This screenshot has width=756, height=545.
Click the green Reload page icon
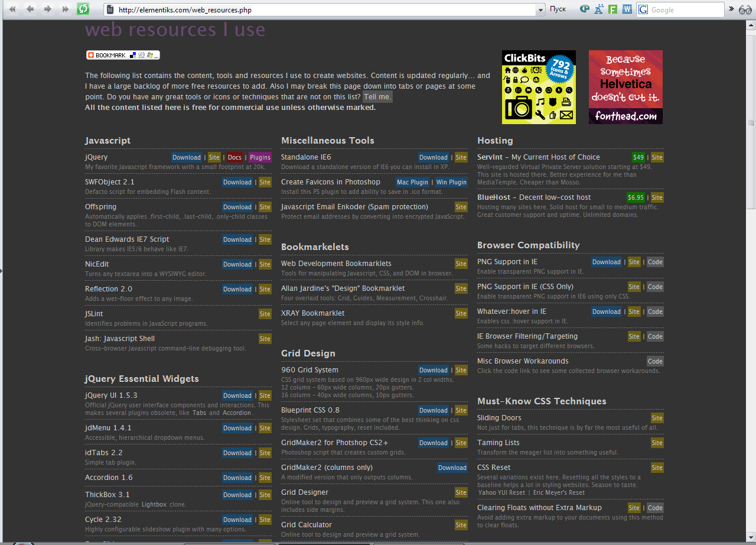pyautogui.click(x=84, y=9)
